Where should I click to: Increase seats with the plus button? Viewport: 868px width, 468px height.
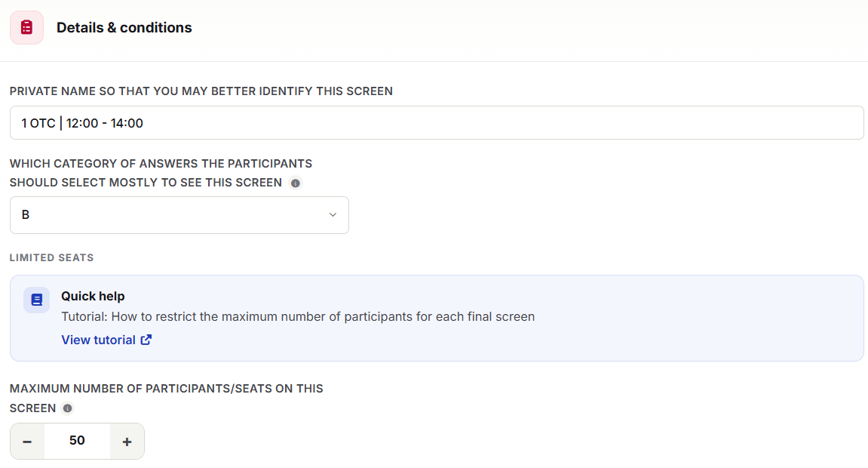(127, 442)
